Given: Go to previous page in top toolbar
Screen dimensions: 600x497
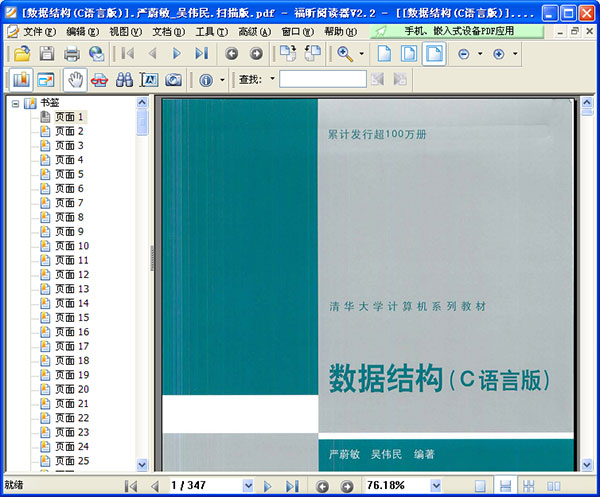Looking at the screenshot, I should tap(153, 54).
